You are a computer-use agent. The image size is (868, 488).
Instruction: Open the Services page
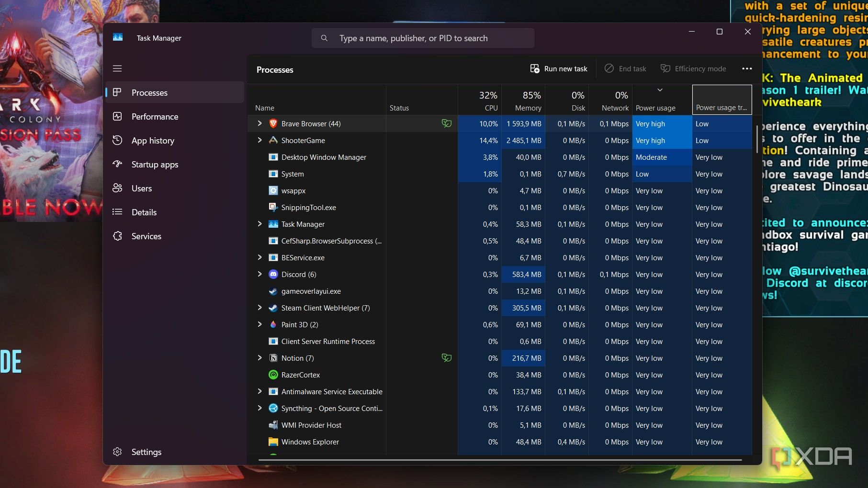click(175, 236)
